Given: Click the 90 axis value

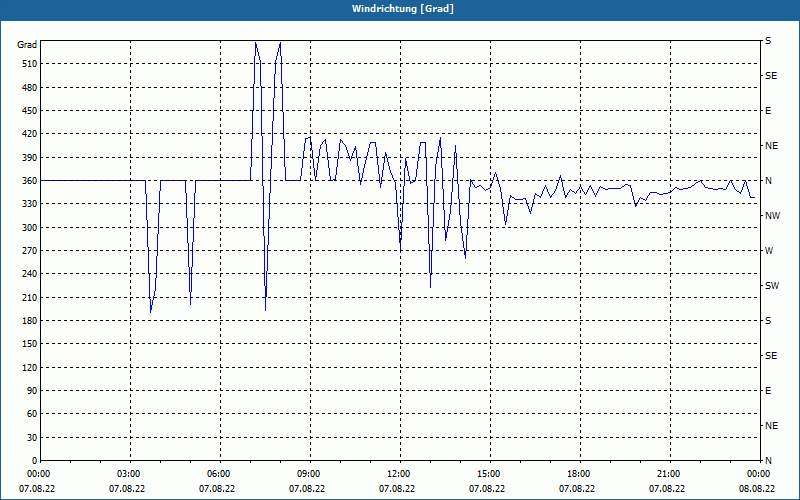Looking at the screenshot, I should 32,391.
